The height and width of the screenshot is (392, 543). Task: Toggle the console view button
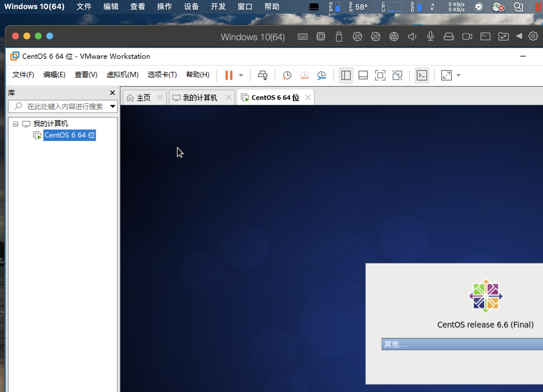[x=422, y=75]
